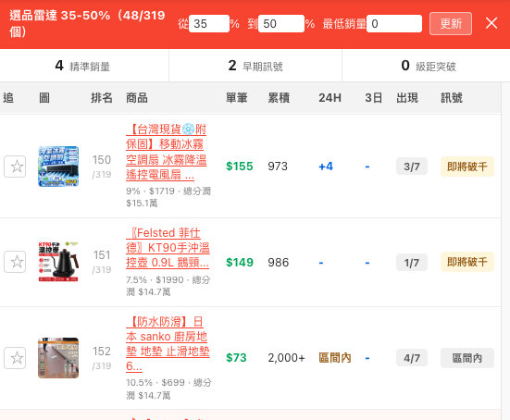Sort by the 訊號 column header
The height and width of the screenshot is (420, 510).
coord(452,97)
